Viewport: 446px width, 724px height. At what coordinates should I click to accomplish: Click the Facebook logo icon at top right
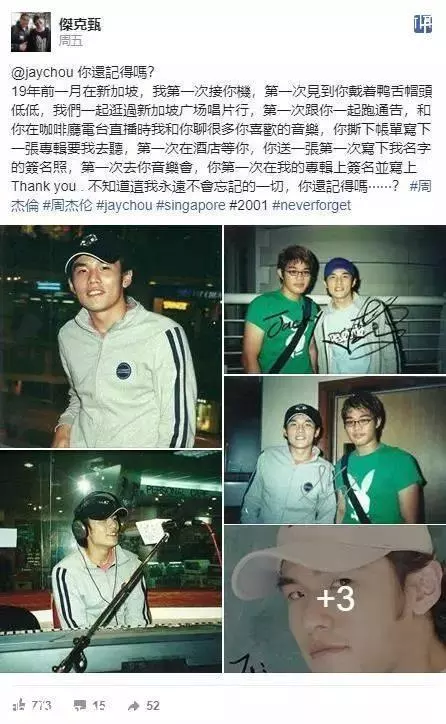[x=423, y=24]
